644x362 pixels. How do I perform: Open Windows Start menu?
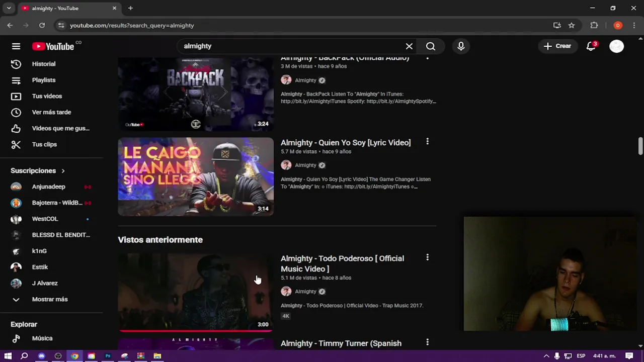[8, 356]
